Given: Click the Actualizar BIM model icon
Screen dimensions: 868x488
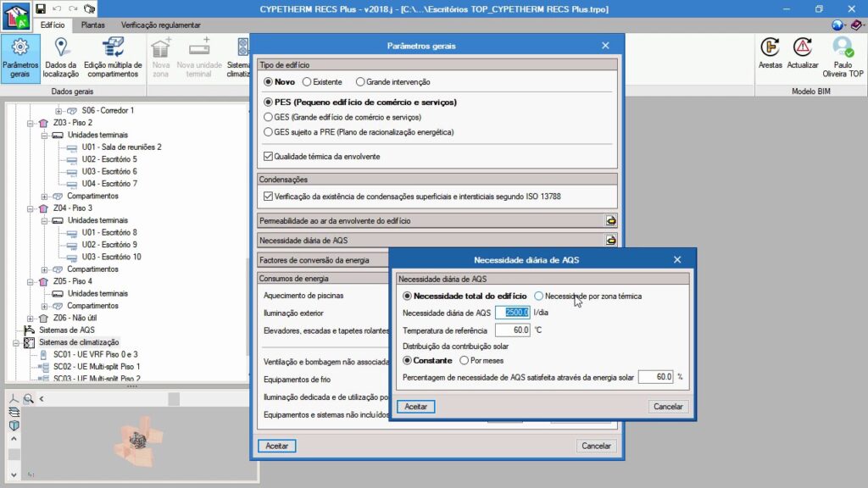Looking at the screenshot, I should [802, 53].
